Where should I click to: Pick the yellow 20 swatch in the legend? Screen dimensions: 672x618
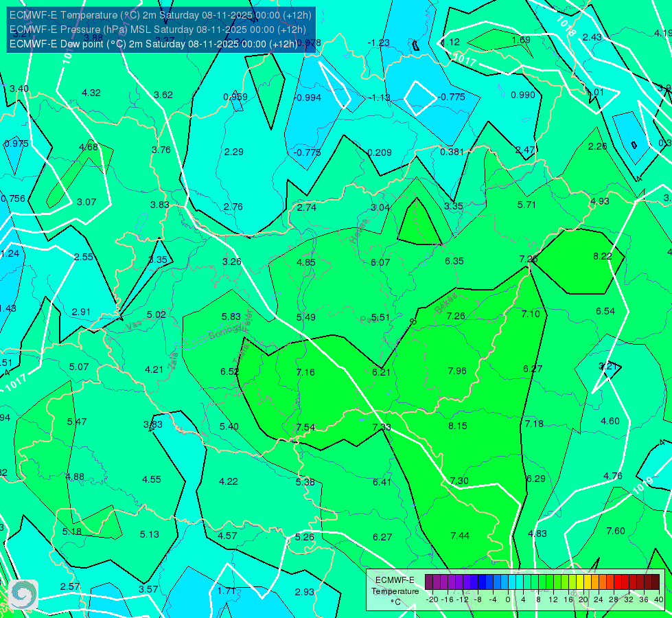coord(580,582)
